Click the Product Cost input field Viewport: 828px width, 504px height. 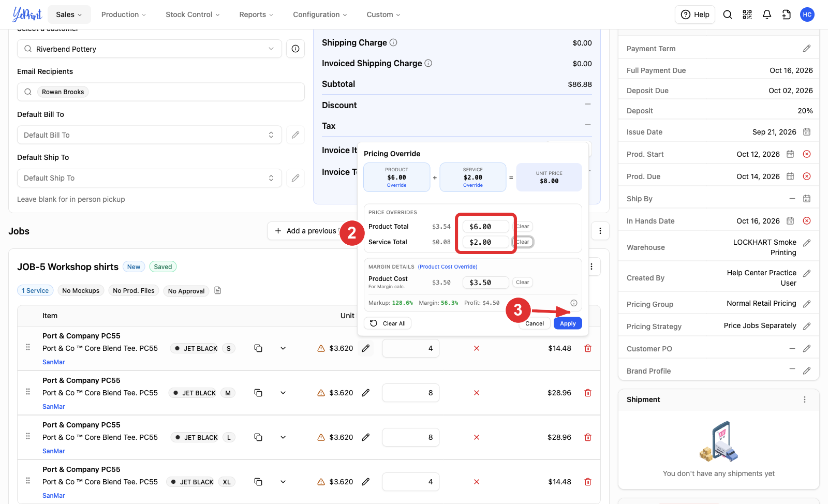pyautogui.click(x=485, y=283)
